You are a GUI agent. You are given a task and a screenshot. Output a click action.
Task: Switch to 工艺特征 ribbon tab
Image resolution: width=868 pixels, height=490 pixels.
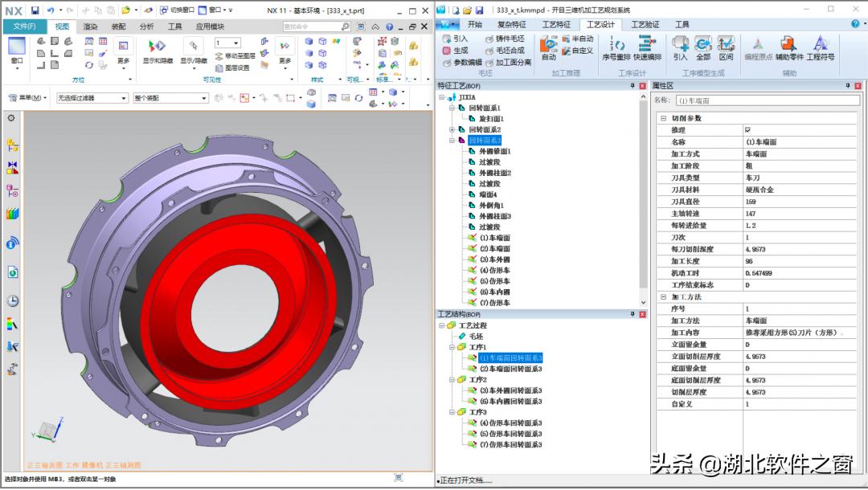tap(556, 24)
